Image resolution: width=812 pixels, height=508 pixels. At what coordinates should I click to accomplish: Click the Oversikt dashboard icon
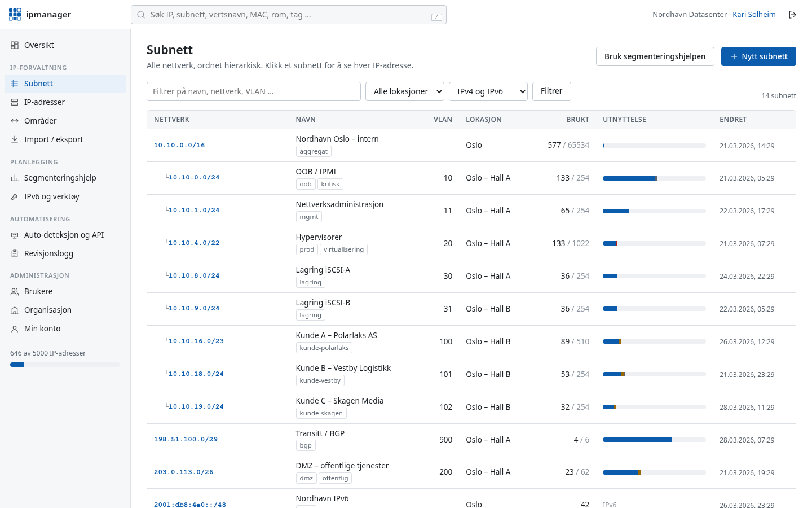click(15, 45)
